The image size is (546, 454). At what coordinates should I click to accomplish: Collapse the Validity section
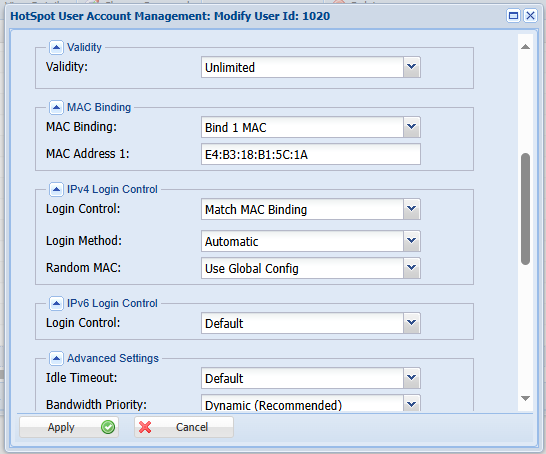[x=56, y=47]
